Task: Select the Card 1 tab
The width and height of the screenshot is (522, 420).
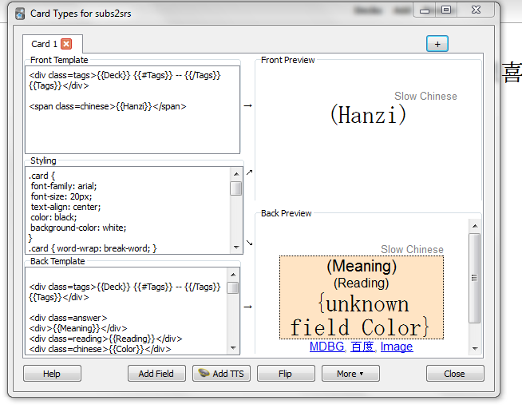Action: [44, 44]
